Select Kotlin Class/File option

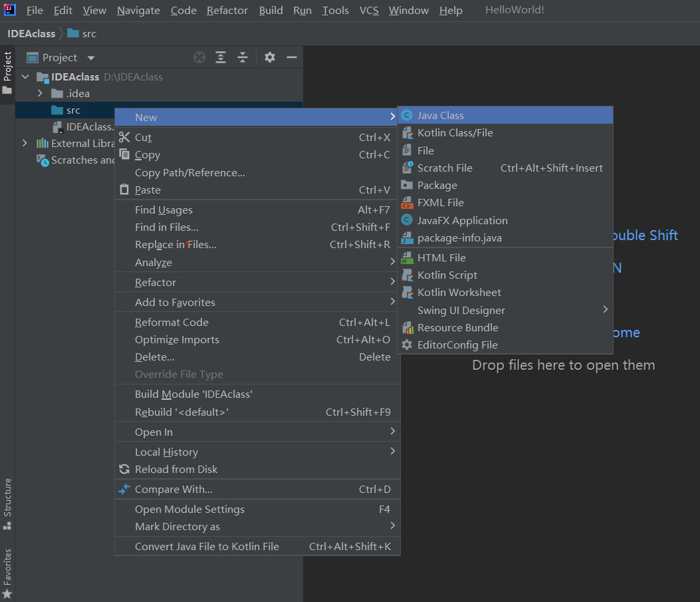pyautogui.click(x=455, y=133)
